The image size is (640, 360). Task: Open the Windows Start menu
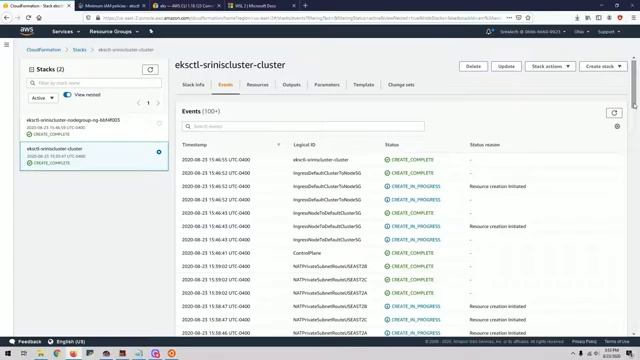8,353
